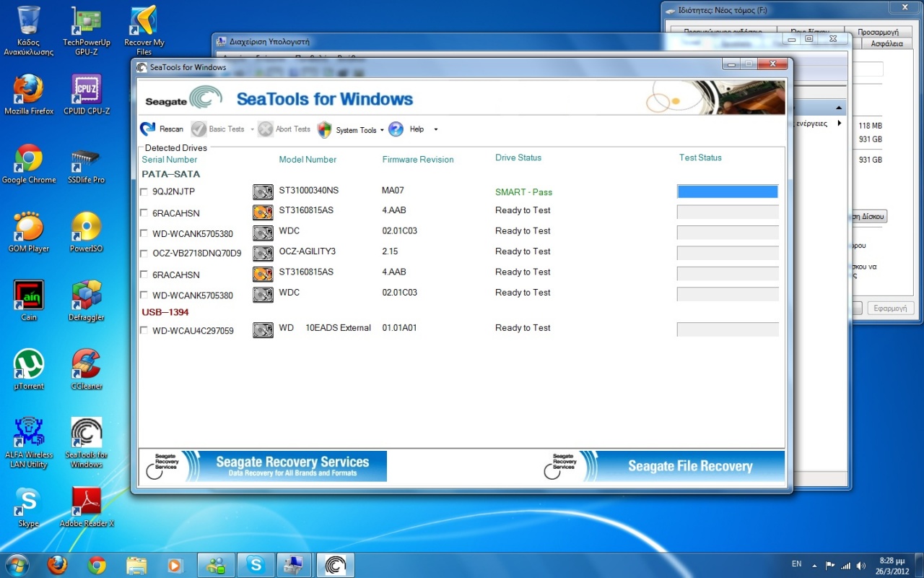The image size is (924, 578).
Task: Select the Cain desktop icon
Action: [29, 301]
